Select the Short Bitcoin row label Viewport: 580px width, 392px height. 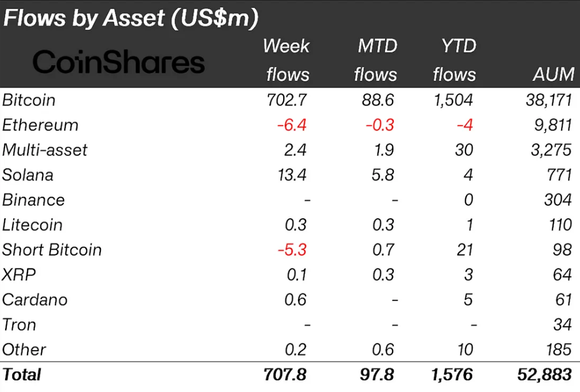[52, 250]
